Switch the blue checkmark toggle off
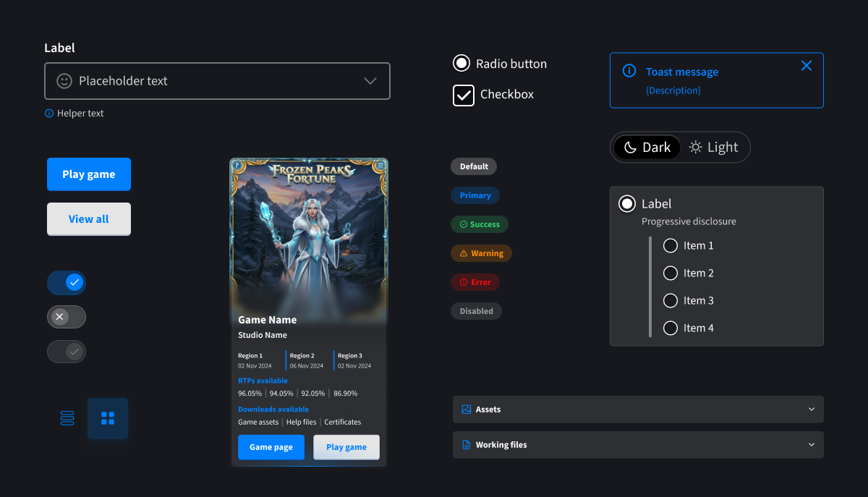Screen dimensions: 868x497 66,282
